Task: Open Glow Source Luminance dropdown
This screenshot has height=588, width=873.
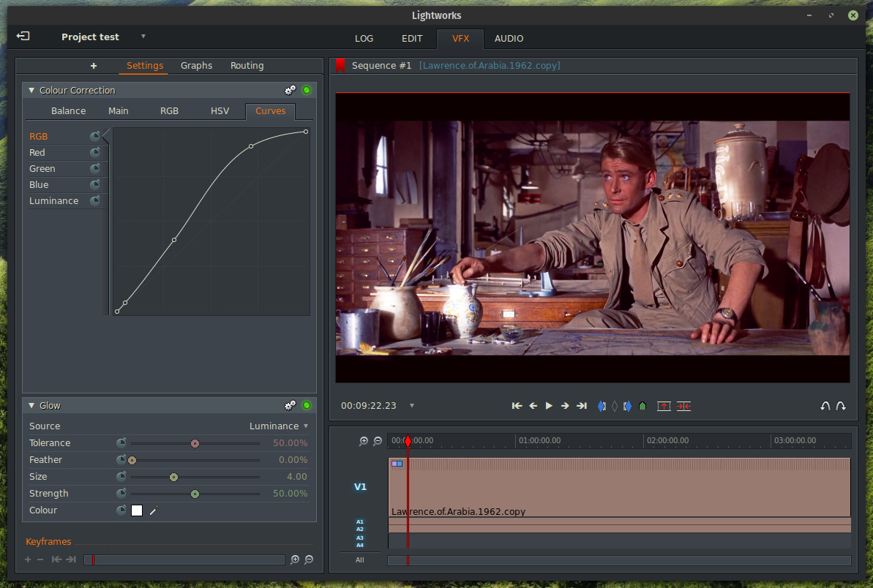Action: [278, 426]
